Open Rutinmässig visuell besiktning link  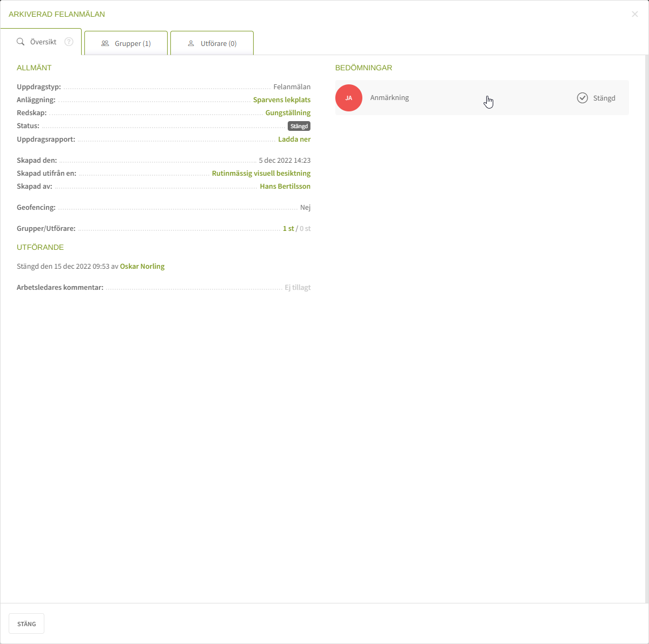pos(261,174)
